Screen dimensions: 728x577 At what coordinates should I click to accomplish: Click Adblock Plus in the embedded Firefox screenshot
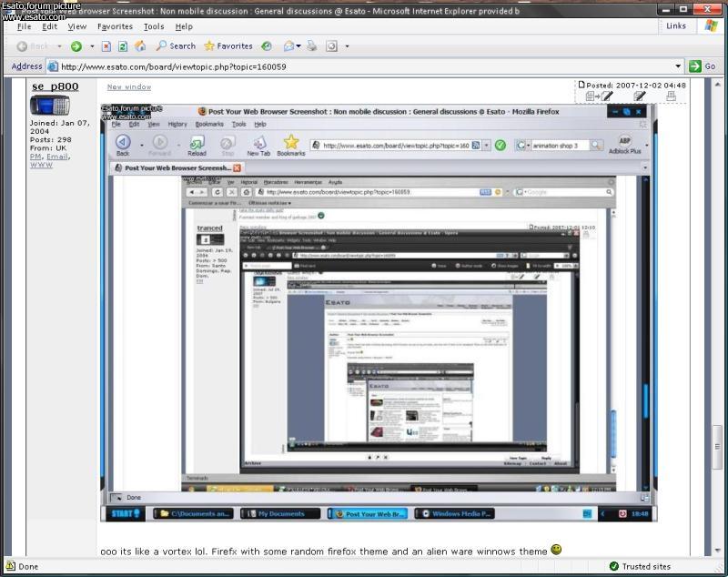click(625, 146)
